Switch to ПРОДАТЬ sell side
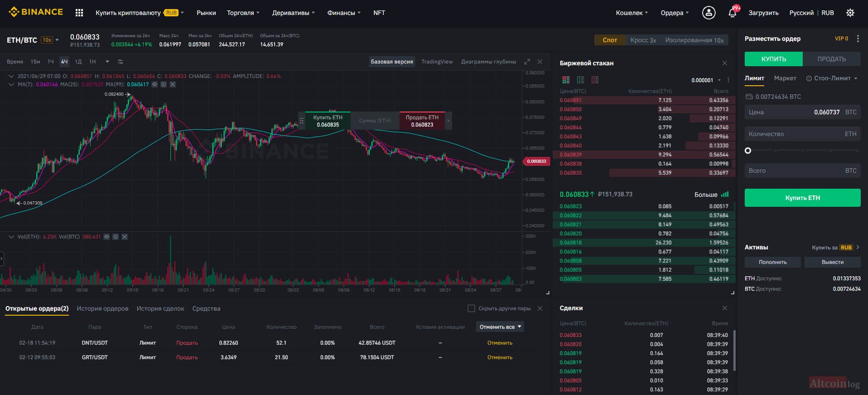The image size is (868, 395). click(x=831, y=59)
